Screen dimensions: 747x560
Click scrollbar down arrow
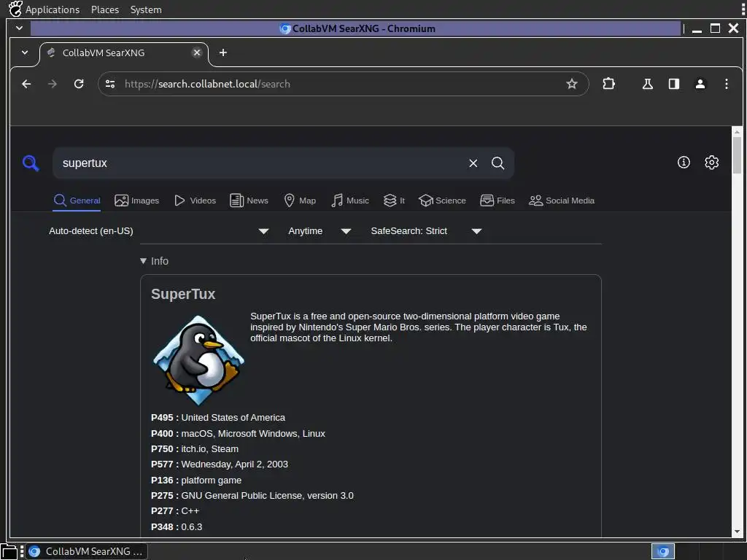pyautogui.click(x=737, y=532)
